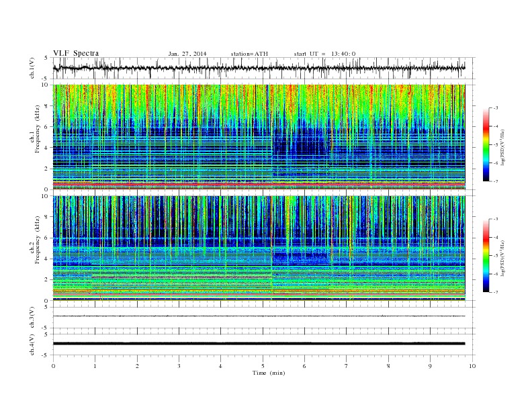Screen dimensions: 532x411
Task: Click the "ch.4(V)" axis label
Action: [32, 345]
